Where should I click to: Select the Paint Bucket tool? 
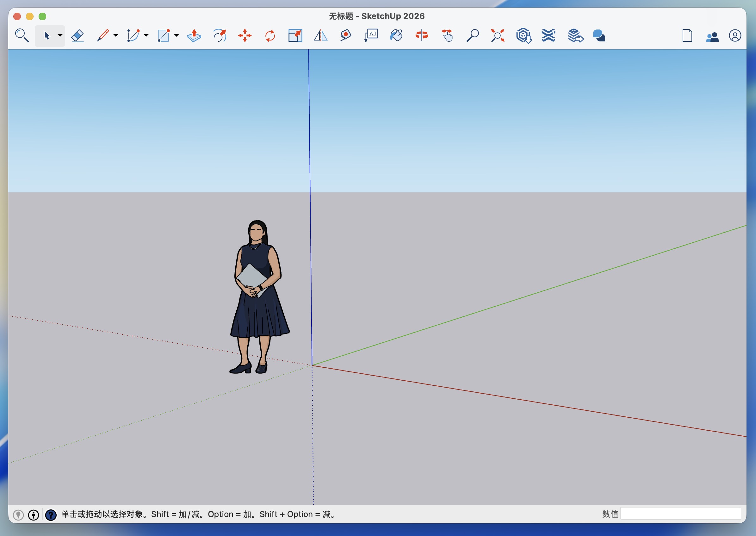(x=396, y=36)
